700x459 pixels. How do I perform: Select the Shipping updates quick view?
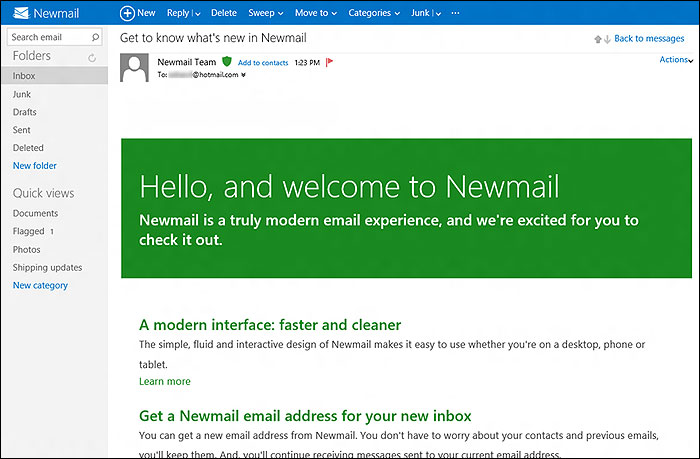(47, 267)
